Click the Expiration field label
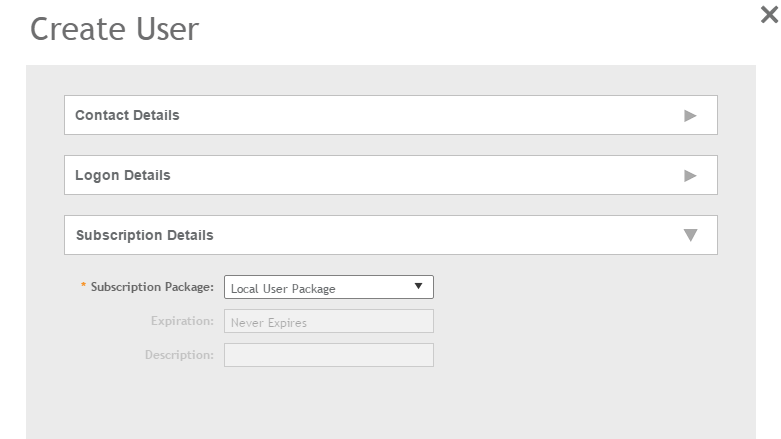 click(182, 321)
